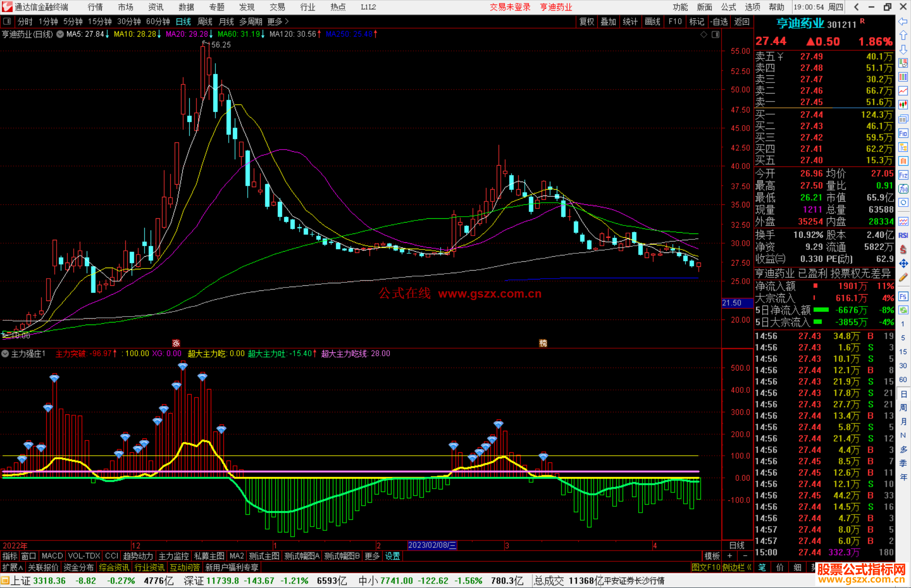This screenshot has height=588, width=911.
Task: Select the MACD indicator tab
Action: (x=52, y=556)
